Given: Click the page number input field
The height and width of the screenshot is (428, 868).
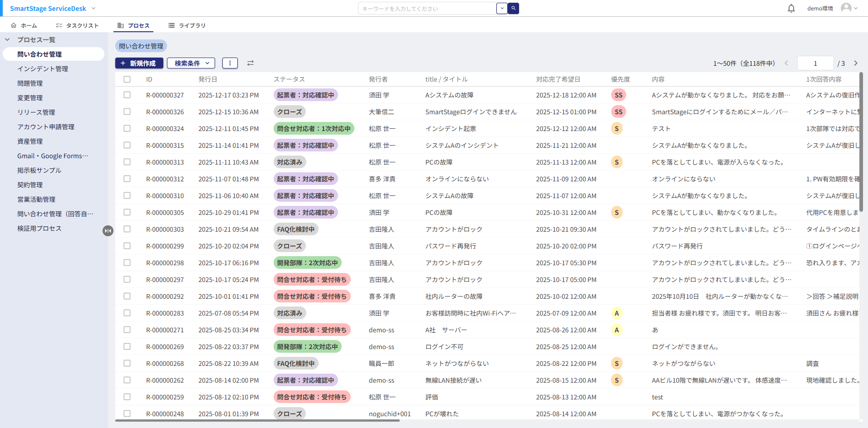Looking at the screenshot, I should point(815,63).
